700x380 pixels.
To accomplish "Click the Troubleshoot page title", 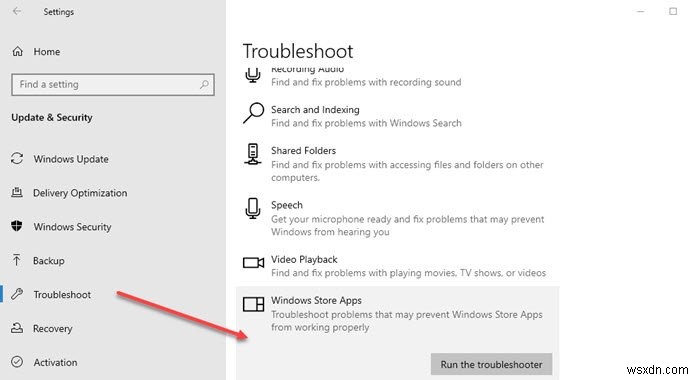I will (298, 51).
